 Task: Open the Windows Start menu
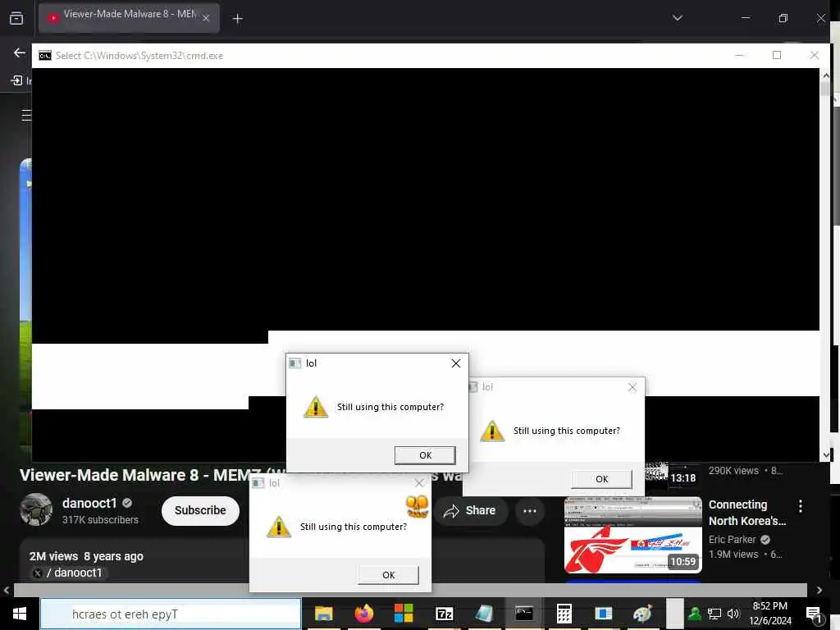20,614
